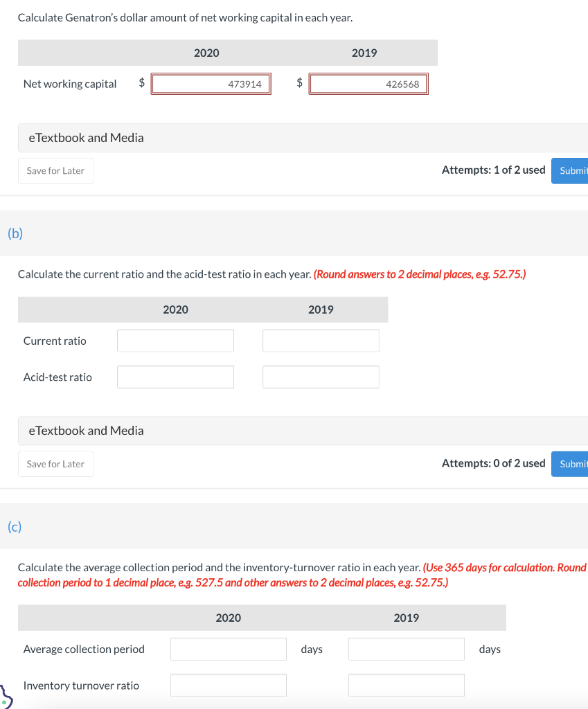
Task: Click the 2019 Inventory turnover ratio field
Action: click(x=406, y=685)
